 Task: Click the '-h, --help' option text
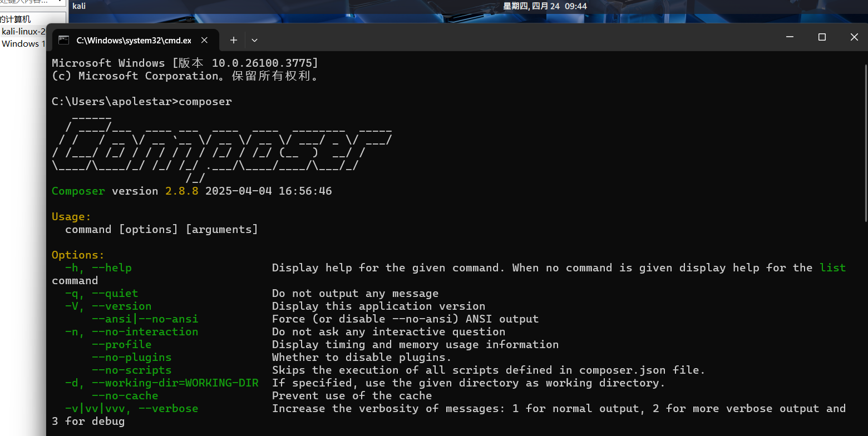[x=98, y=268]
